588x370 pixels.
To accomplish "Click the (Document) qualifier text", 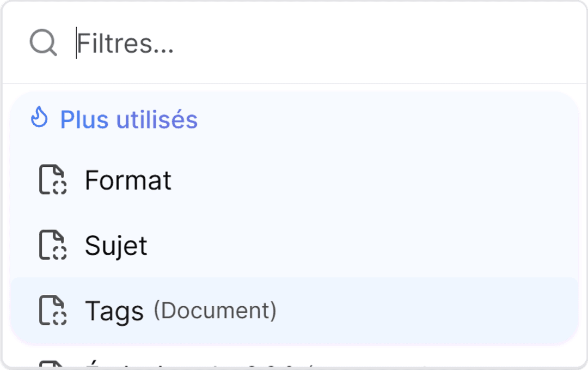I will click(215, 311).
